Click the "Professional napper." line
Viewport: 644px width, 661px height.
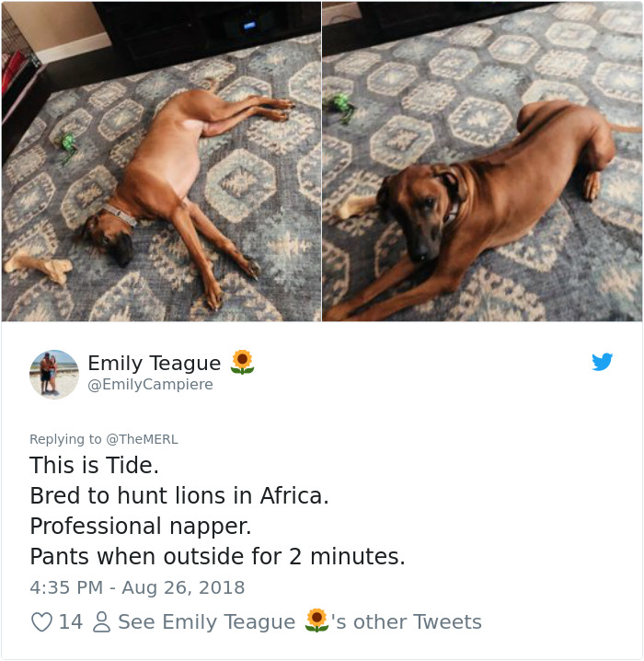(x=141, y=527)
